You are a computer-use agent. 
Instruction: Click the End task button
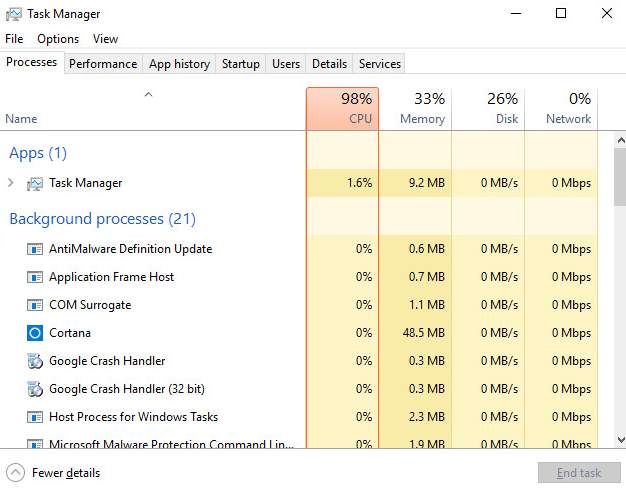(579, 473)
